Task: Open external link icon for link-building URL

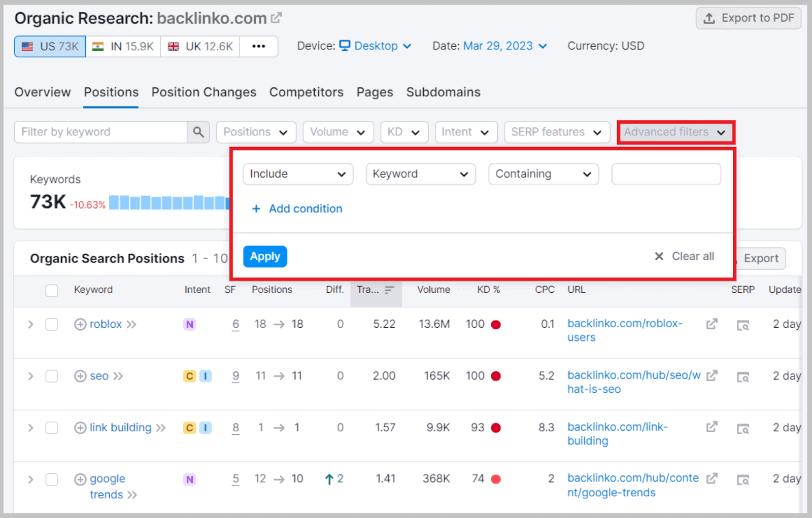Action: point(712,427)
